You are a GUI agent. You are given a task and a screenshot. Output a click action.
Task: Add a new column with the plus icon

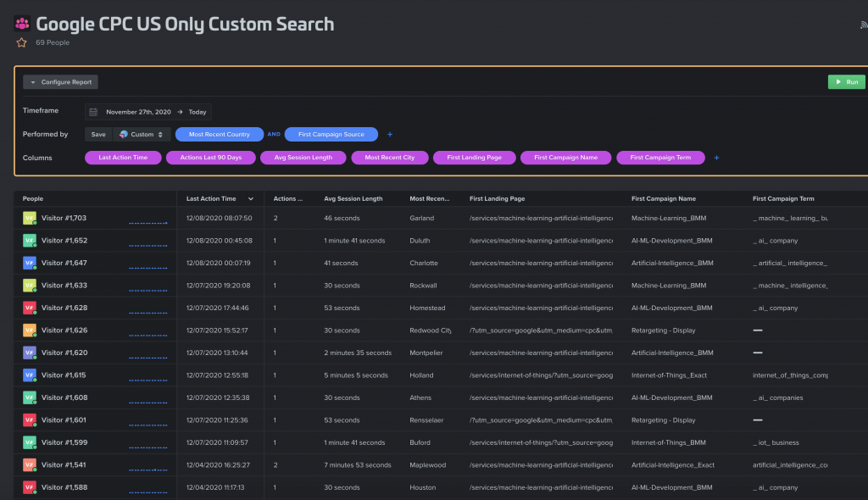pyautogui.click(x=716, y=158)
